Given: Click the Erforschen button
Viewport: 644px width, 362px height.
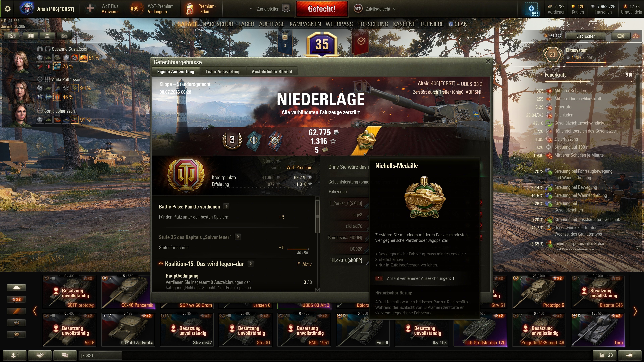Looking at the screenshot, I should tap(585, 36).
